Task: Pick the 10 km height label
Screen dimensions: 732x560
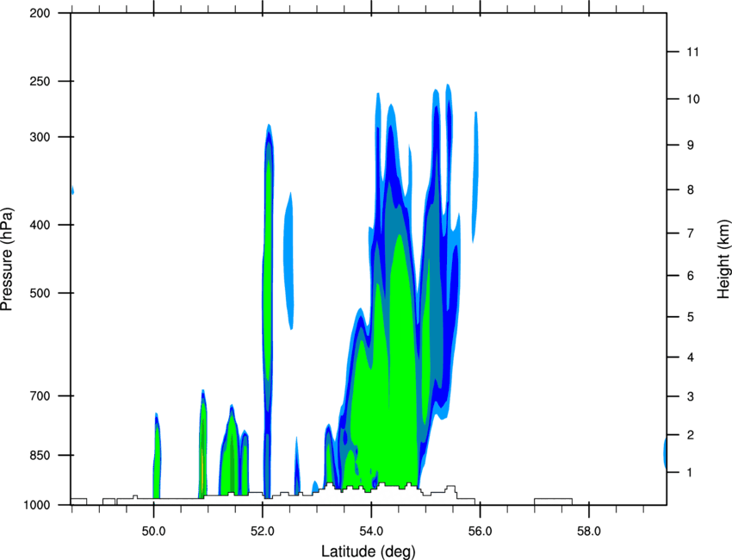Action: click(x=692, y=99)
